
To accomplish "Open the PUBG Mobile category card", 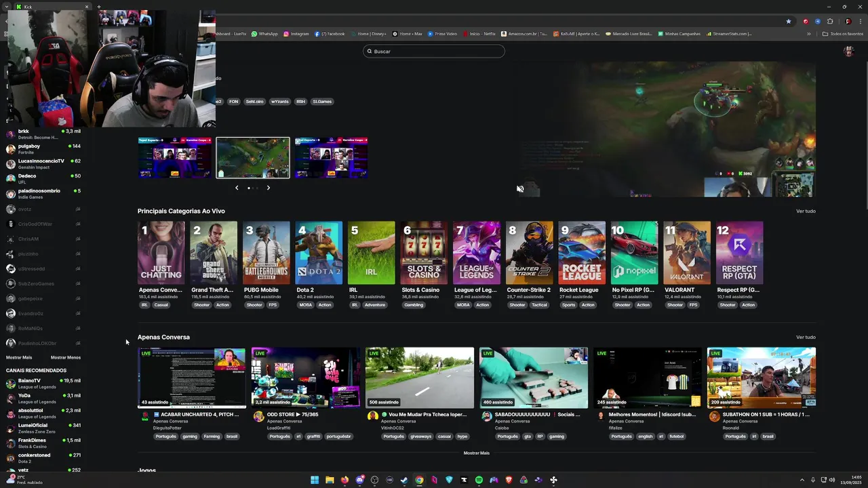I will pos(266,253).
